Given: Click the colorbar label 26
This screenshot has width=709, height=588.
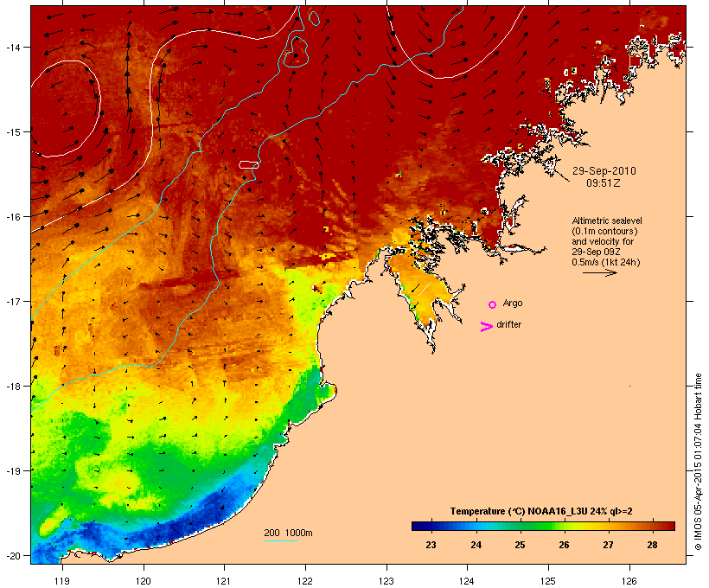Looking at the screenshot, I should click(564, 545).
